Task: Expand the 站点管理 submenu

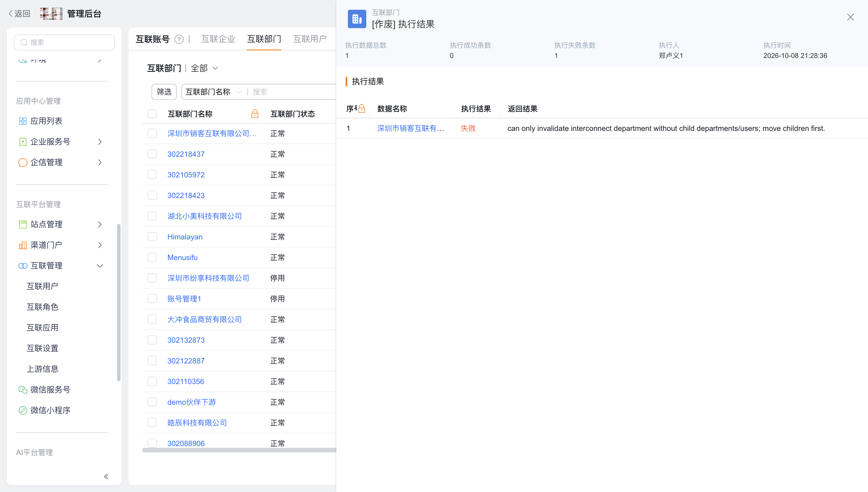Action: (100, 224)
